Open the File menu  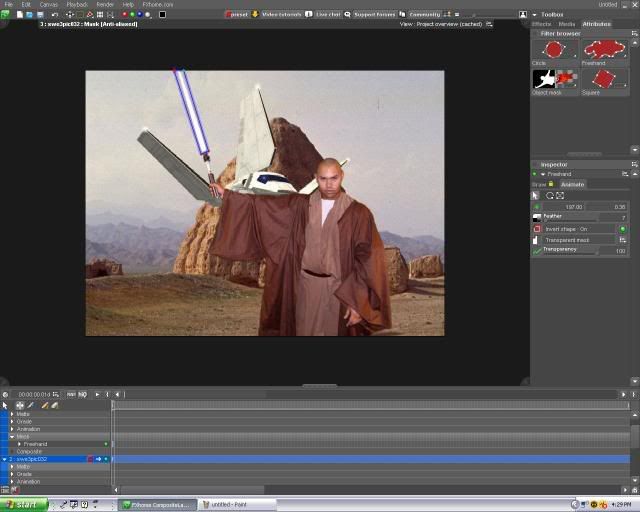click(x=9, y=4)
